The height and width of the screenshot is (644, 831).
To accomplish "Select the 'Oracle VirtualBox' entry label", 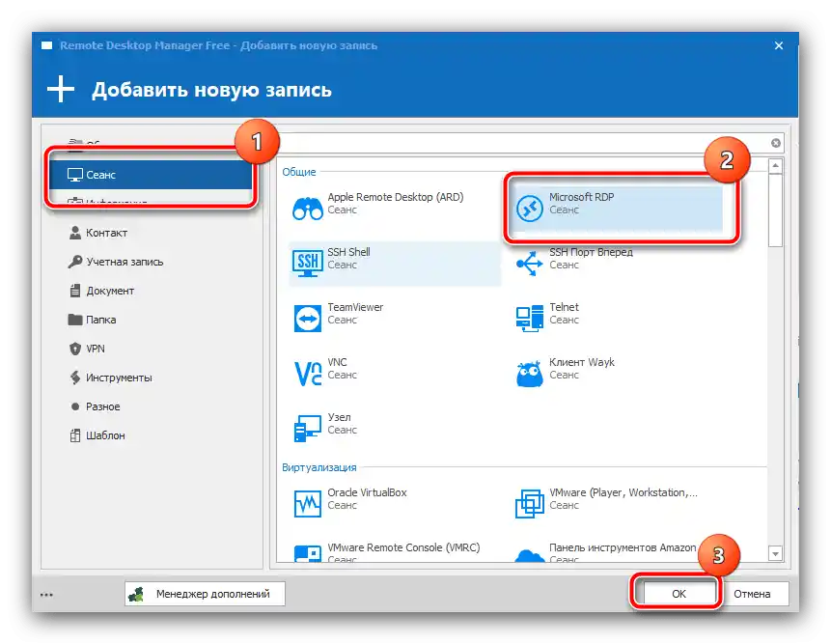I will (x=367, y=492).
